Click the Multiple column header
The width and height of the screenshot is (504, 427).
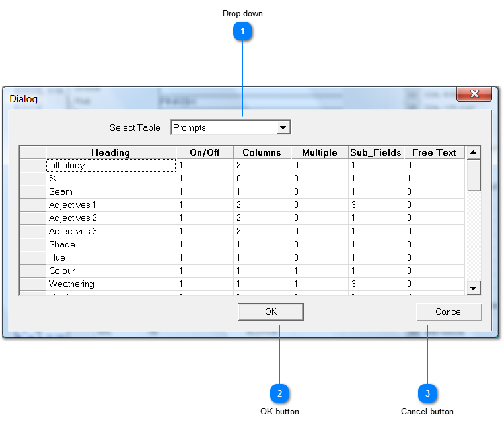[x=319, y=152]
